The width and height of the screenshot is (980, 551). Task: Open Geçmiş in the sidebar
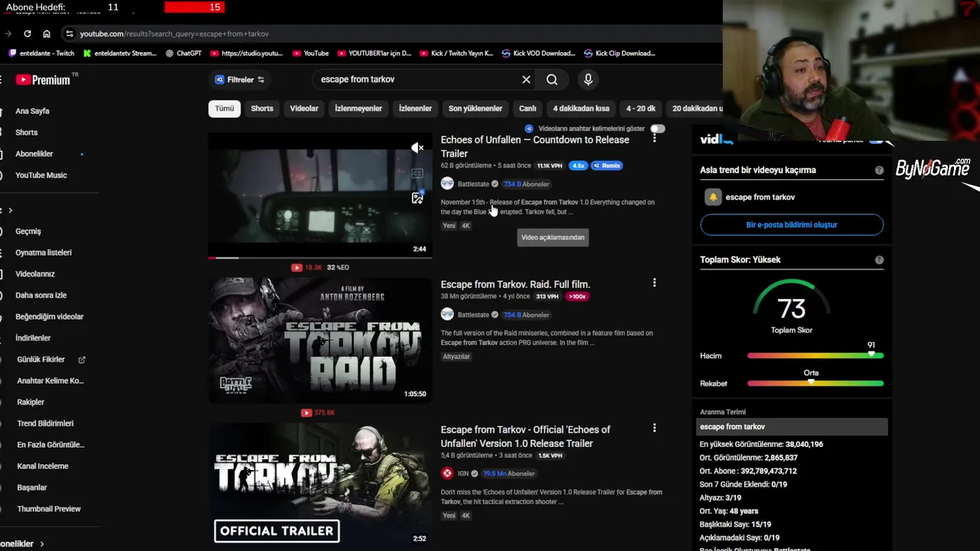[28, 231]
